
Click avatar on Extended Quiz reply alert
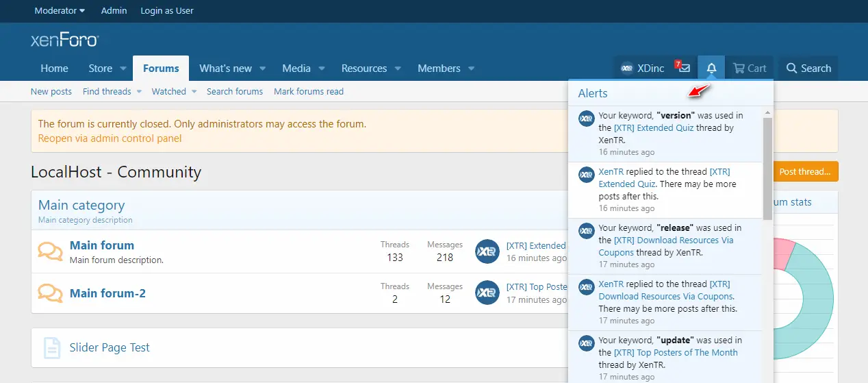[x=586, y=175]
